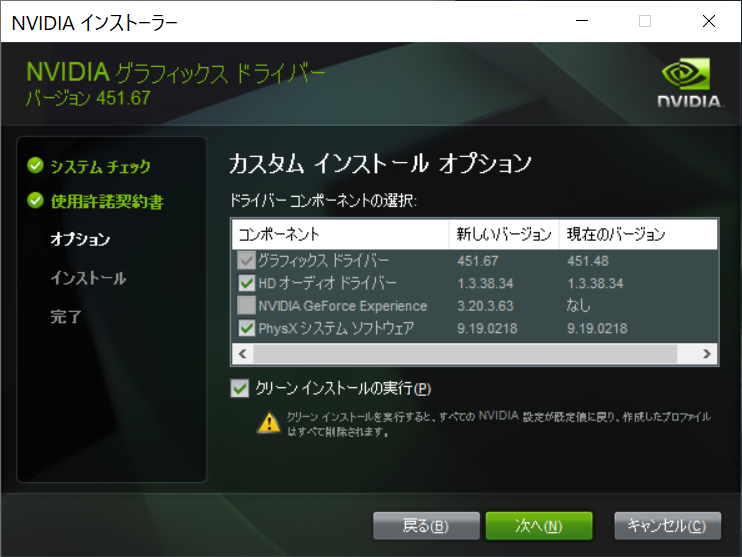Viewport: 742px width, 557px height.
Task: Click the right scroll arrow of component list
Action: pos(707,354)
